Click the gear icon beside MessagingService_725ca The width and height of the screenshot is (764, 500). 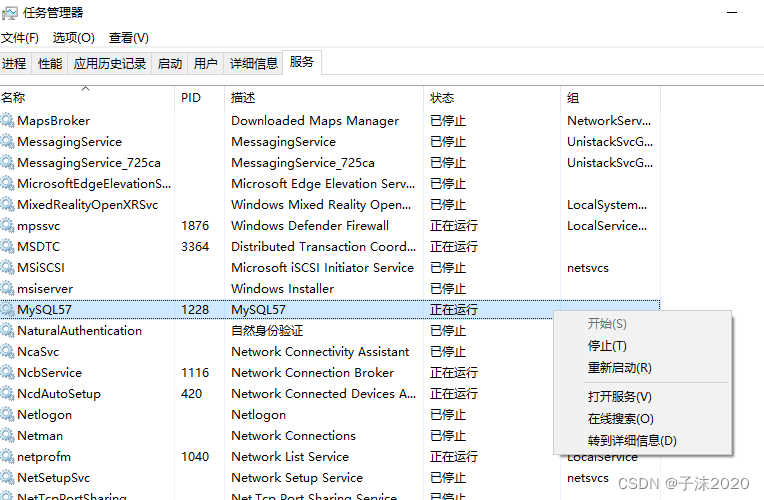click(7, 162)
